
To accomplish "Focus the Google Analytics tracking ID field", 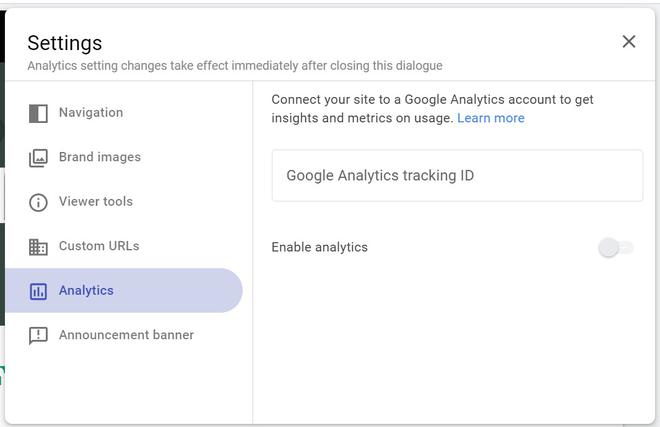I will click(457, 176).
